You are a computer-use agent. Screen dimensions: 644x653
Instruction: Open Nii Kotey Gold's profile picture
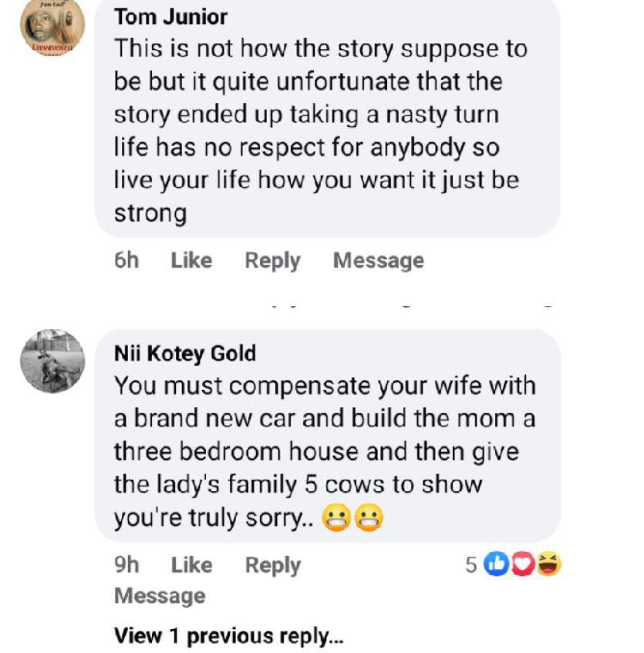click(52, 361)
